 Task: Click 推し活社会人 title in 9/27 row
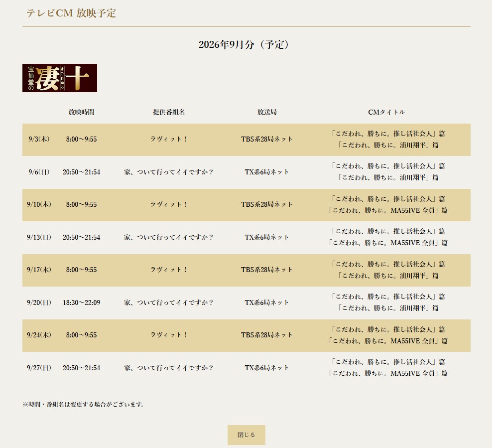tap(388, 362)
